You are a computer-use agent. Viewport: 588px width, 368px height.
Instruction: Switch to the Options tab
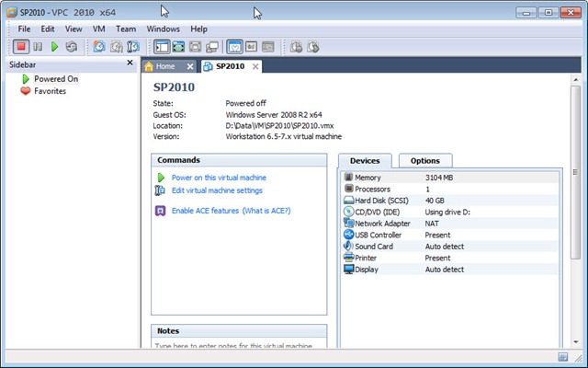click(424, 161)
